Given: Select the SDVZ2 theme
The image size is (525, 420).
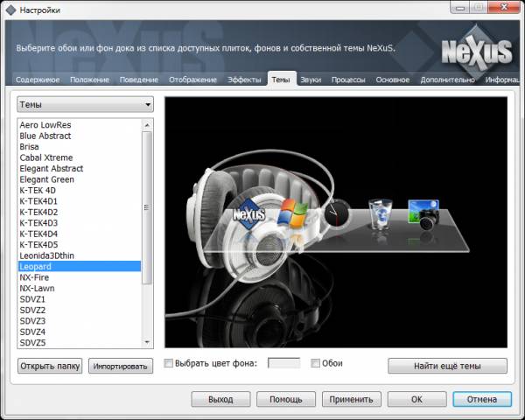Looking at the screenshot, I should [x=80, y=310].
